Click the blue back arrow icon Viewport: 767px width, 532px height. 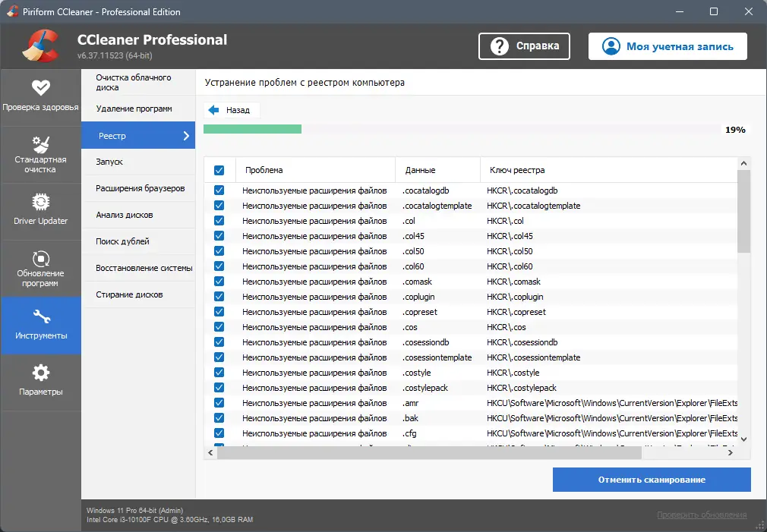[x=213, y=110]
